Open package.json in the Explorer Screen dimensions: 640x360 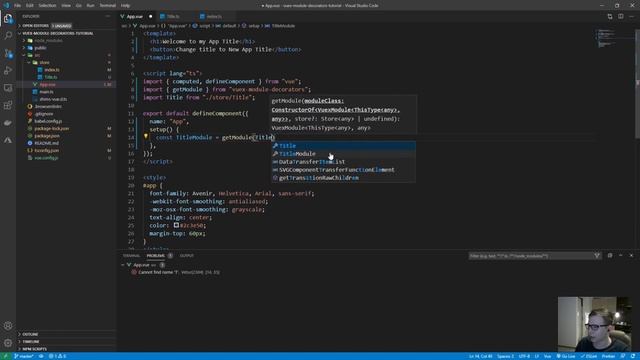(x=47, y=136)
